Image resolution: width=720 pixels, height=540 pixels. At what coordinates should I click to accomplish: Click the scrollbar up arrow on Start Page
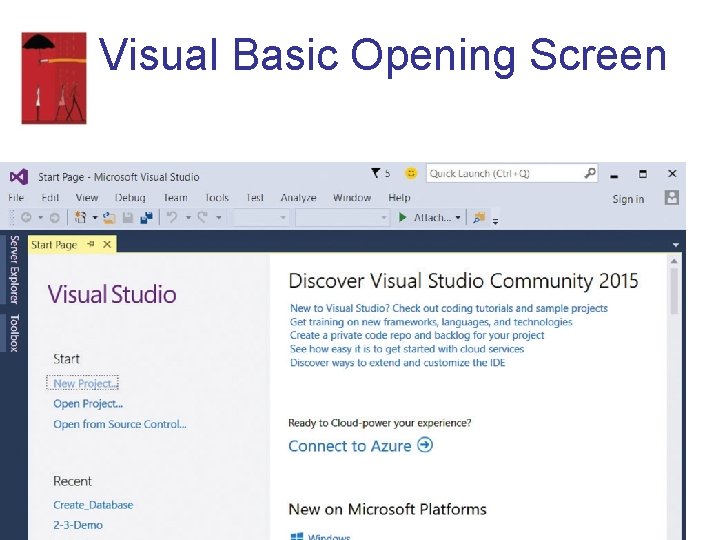[674, 261]
